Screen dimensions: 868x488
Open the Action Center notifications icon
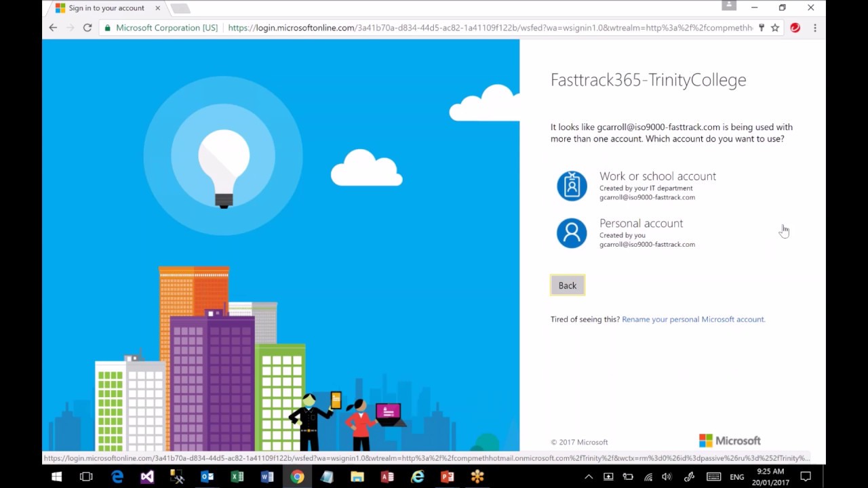click(806, 477)
